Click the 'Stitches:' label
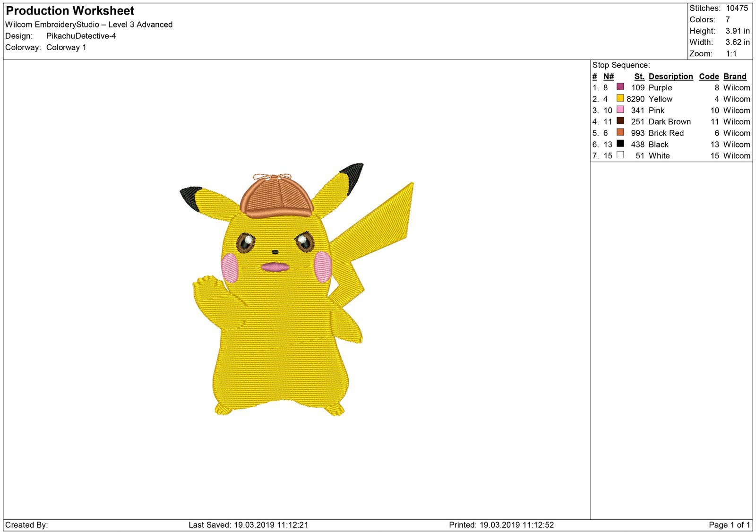The width and height of the screenshot is (756, 532). click(705, 8)
